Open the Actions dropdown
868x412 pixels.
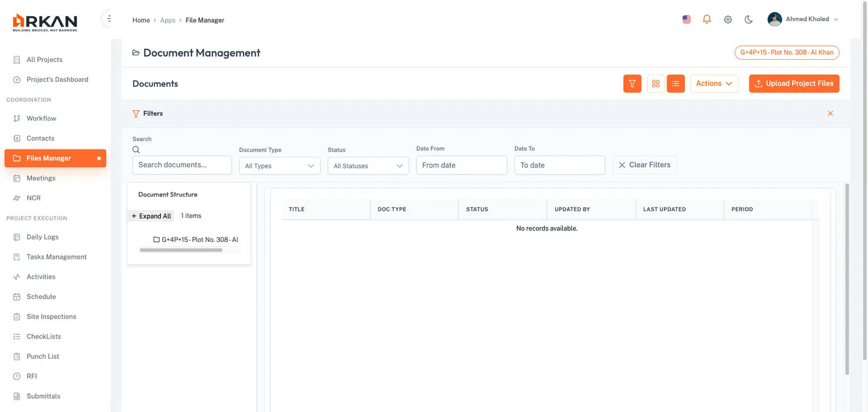[714, 83]
